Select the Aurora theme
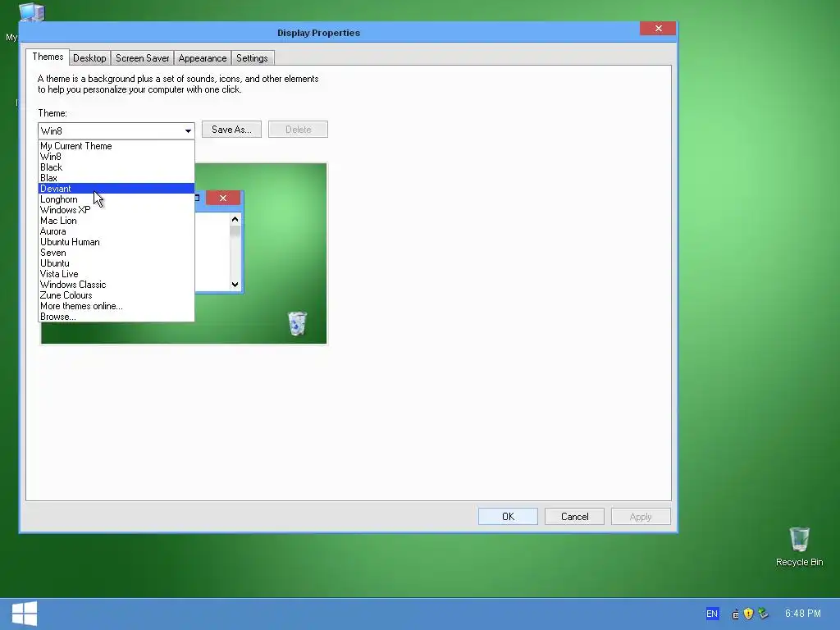Viewport: 840px width, 630px height. click(x=116, y=231)
